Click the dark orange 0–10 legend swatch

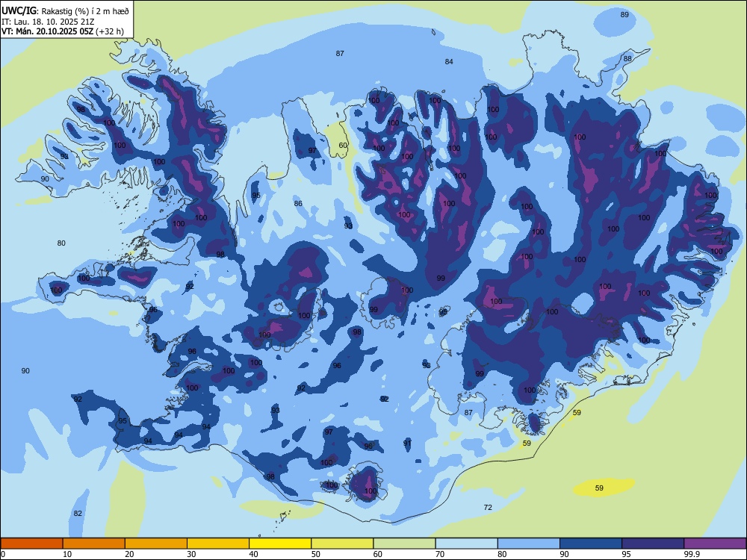coord(31,544)
